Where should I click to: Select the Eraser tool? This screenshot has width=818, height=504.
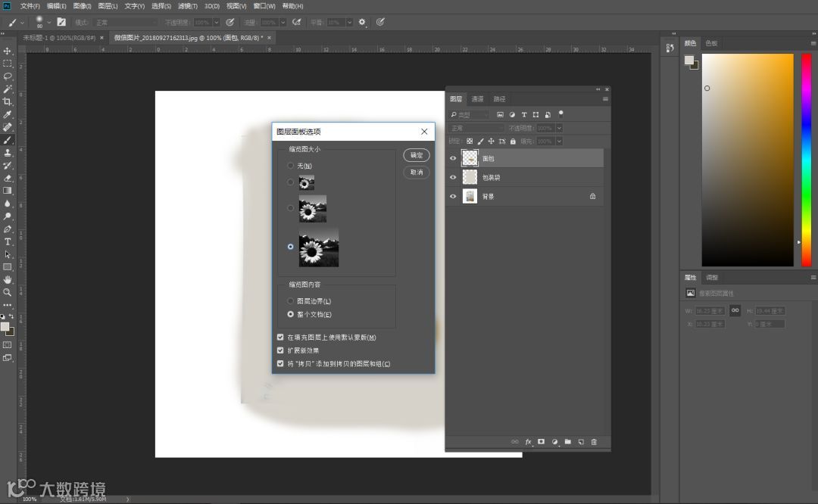tap(8, 178)
